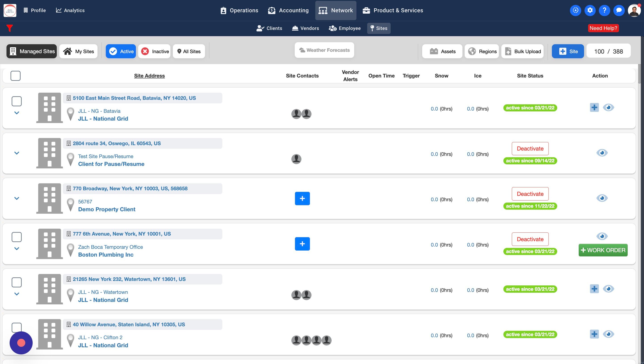Image resolution: width=644 pixels, height=364 pixels.
Task: Open the Accounting menu
Action: tap(288, 10)
